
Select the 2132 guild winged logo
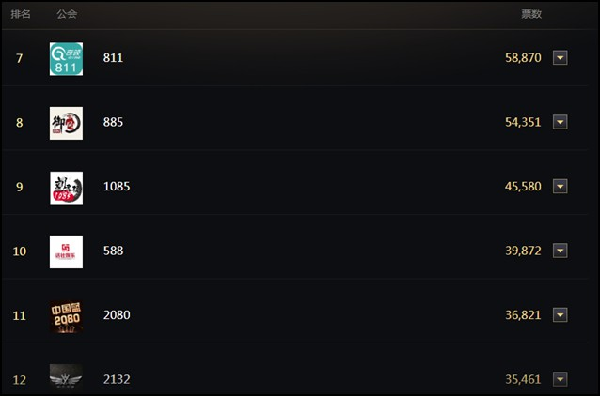point(66,378)
